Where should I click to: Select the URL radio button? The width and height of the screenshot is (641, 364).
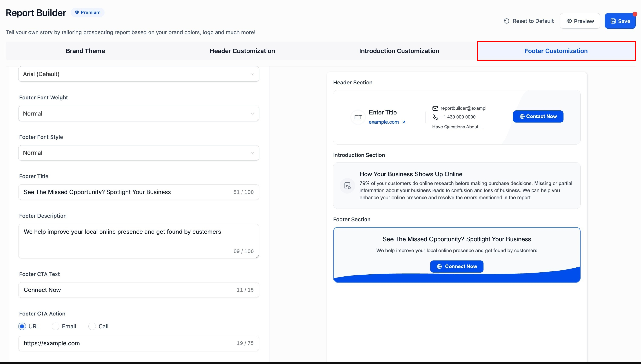coord(22,326)
